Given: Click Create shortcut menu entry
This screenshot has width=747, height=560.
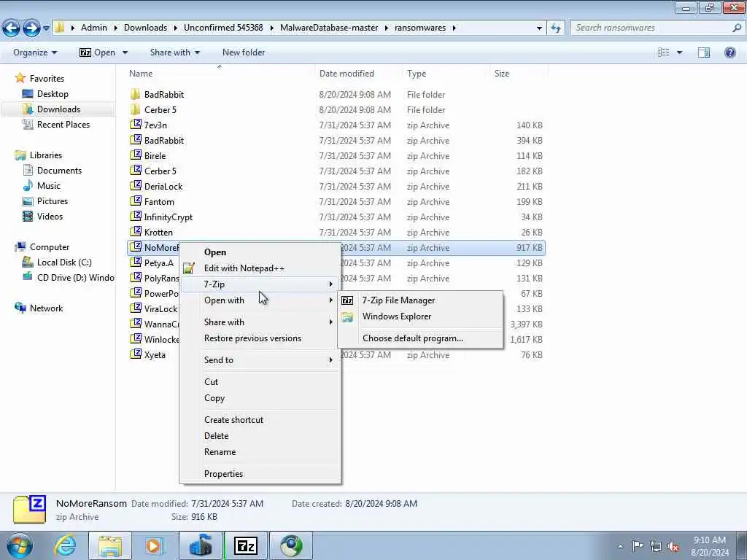Looking at the screenshot, I should click(x=233, y=419).
